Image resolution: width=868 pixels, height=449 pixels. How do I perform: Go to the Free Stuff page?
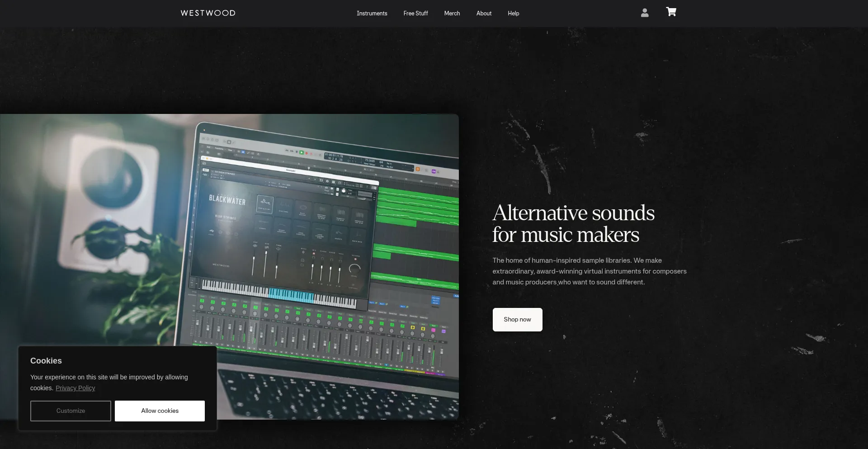415,14
